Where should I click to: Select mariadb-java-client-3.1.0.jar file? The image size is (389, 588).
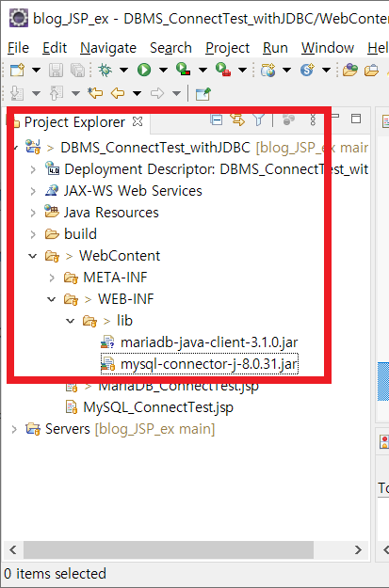click(x=209, y=342)
